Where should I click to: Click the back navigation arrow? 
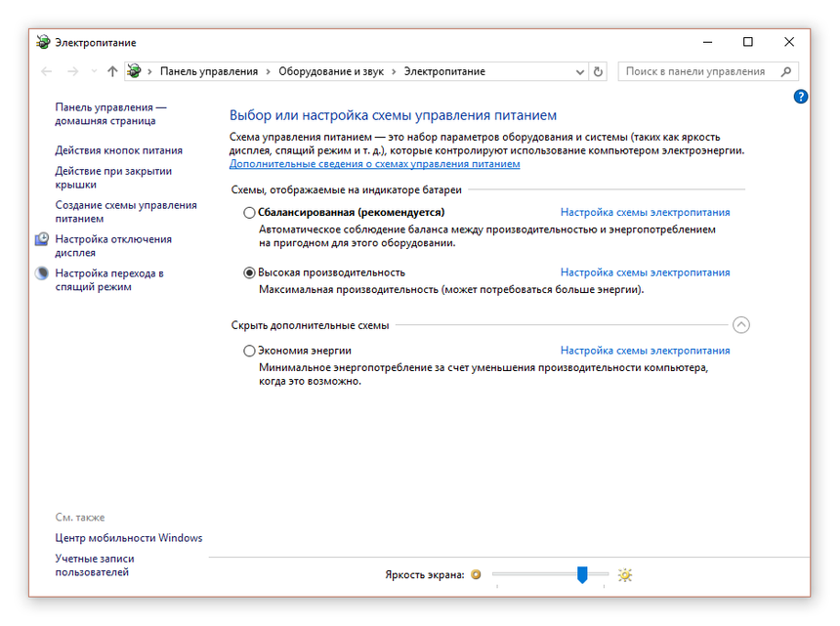(47, 71)
